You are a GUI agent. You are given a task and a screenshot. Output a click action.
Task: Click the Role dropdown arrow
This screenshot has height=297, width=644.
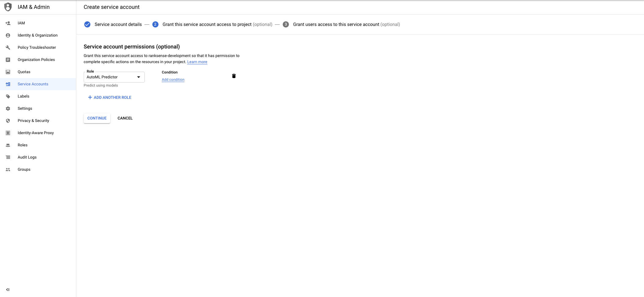point(139,77)
